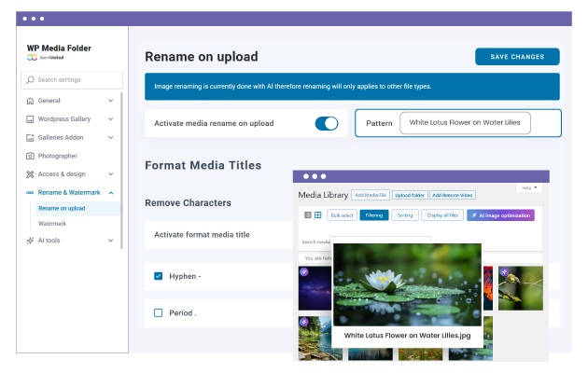Click the General home icon in sidebar

pyautogui.click(x=30, y=101)
